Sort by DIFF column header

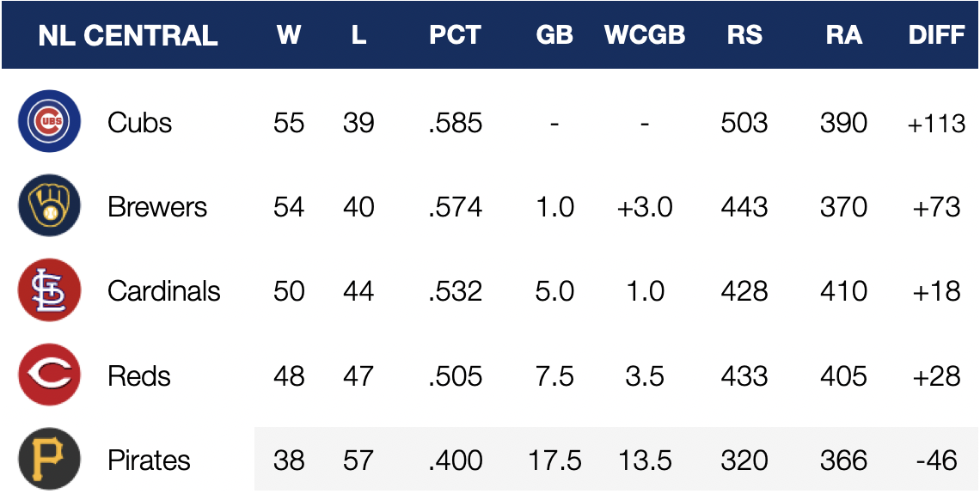pos(936,36)
